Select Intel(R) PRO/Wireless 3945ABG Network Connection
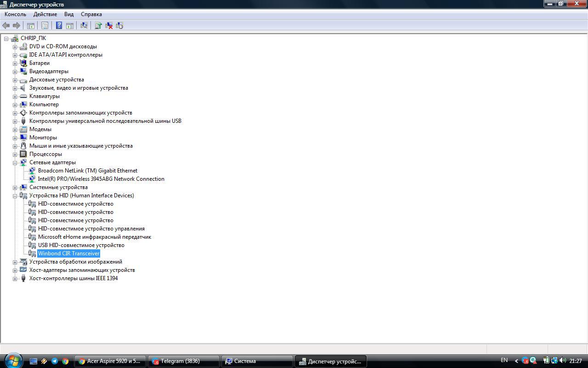 [x=101, y=179]
